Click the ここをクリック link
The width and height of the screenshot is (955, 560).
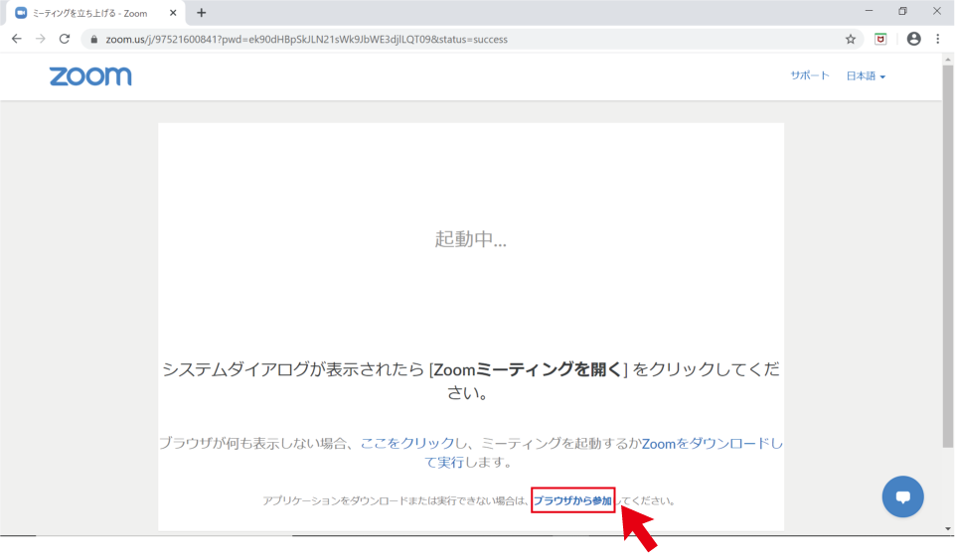click(407, 443)
